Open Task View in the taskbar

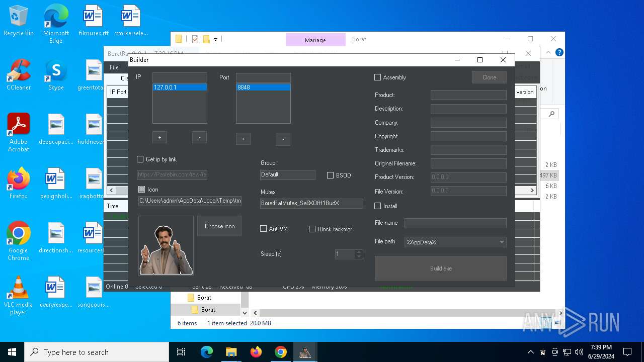coord(181,352)
